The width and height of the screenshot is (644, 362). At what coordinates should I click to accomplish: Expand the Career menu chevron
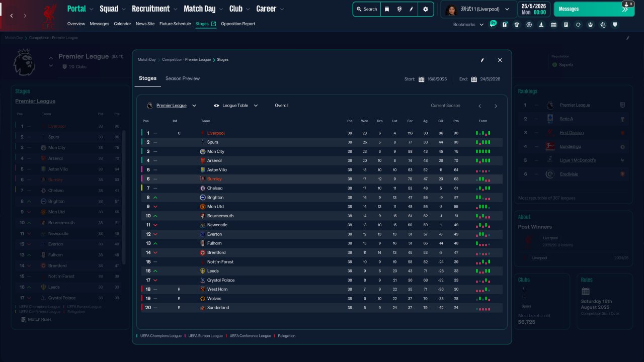click(x=282, y=9)
